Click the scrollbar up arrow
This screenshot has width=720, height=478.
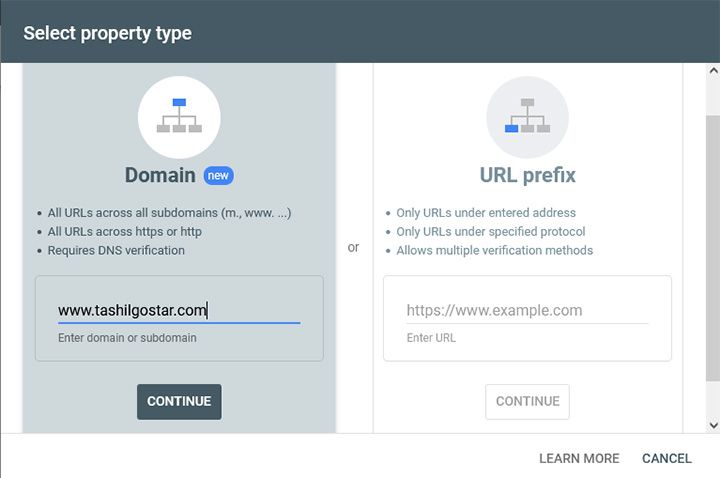click(x=713, y=71)
